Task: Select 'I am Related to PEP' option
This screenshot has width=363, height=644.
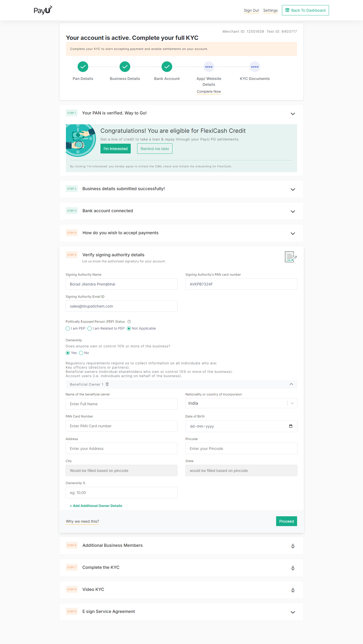Action: click(x=90, y=329)
